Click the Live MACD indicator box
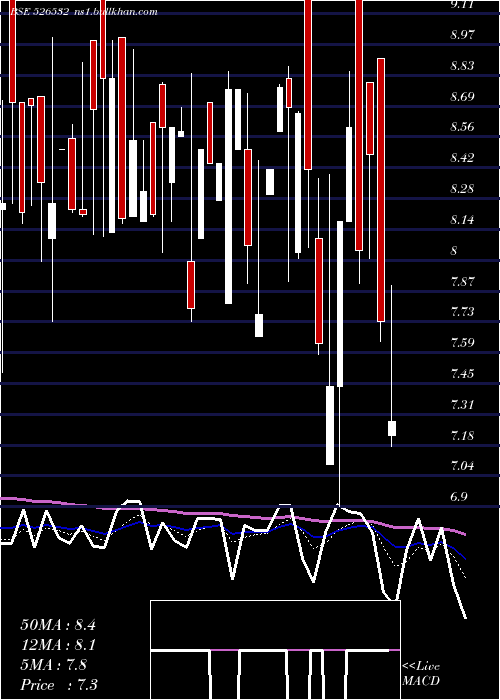 (x=275, y=650)
